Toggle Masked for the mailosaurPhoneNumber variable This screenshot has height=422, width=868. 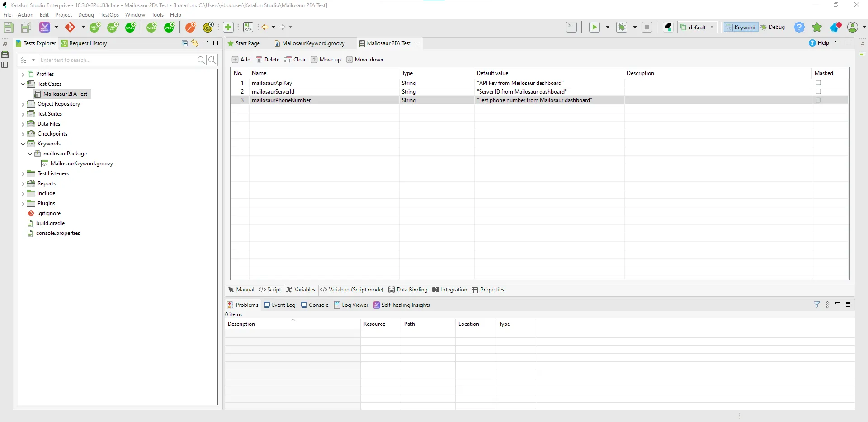(819, 100)
